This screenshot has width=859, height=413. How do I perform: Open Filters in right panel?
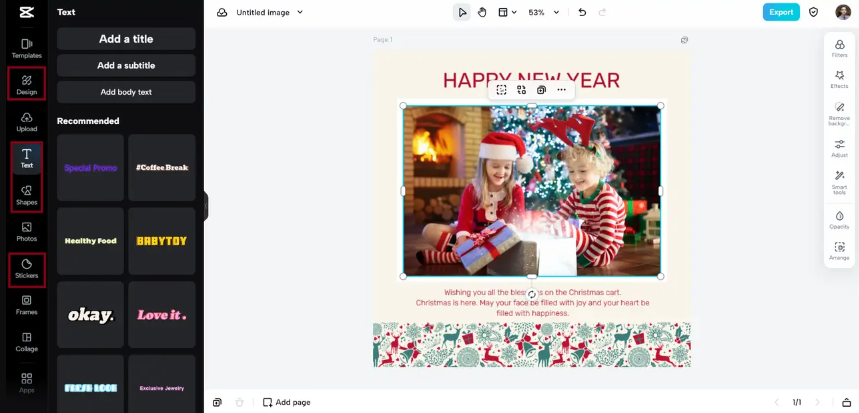pyautogui.click(x=839, y=48)
